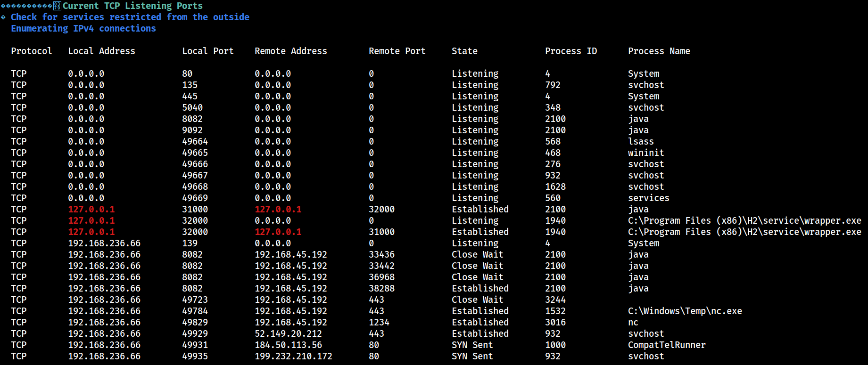Click local port 49666 value
This screenshot has width=868, height=365.
pyautogui.click(x=195, y=164)
